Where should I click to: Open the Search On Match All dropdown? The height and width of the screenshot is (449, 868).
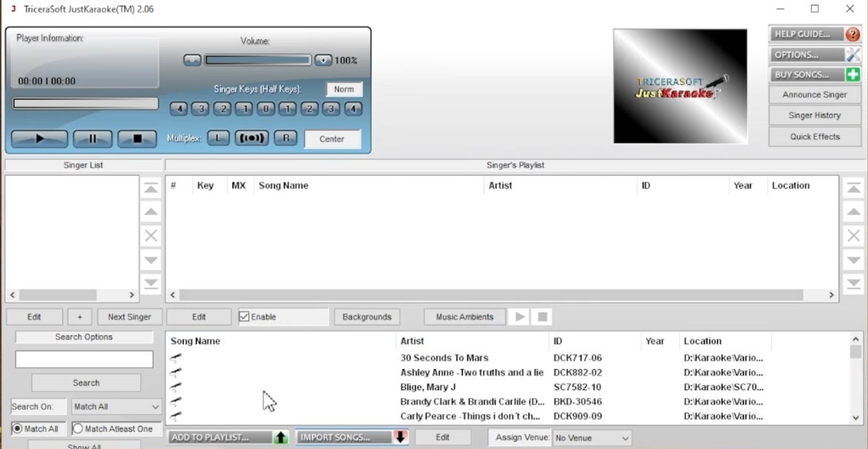coord(116,407)
